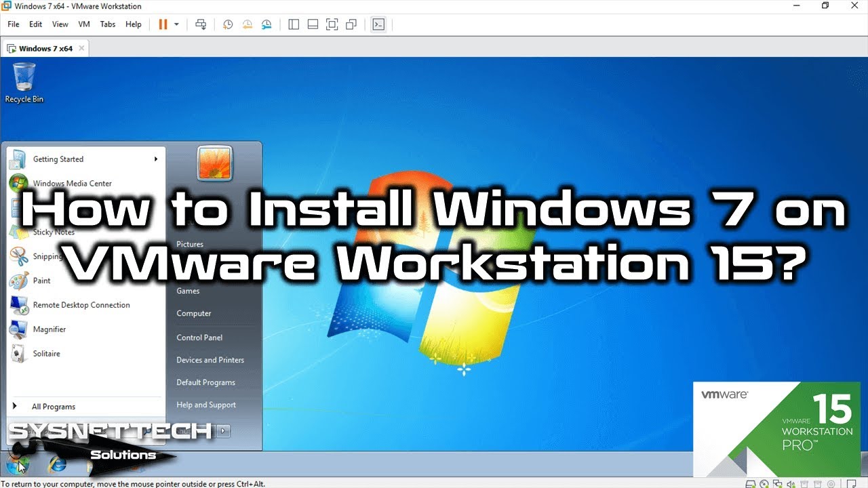
Task: Pause the virtual machine with the orange Pause button
Action: 163,24
